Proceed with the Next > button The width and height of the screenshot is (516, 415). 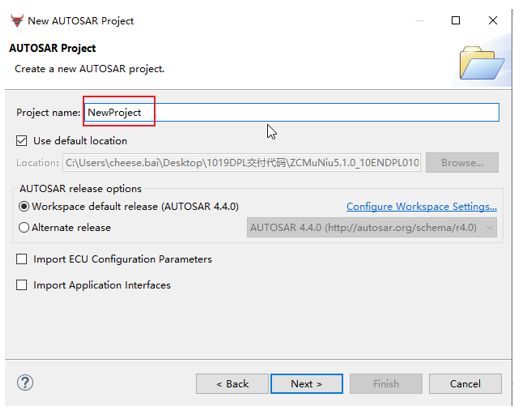tap(307, 384)
